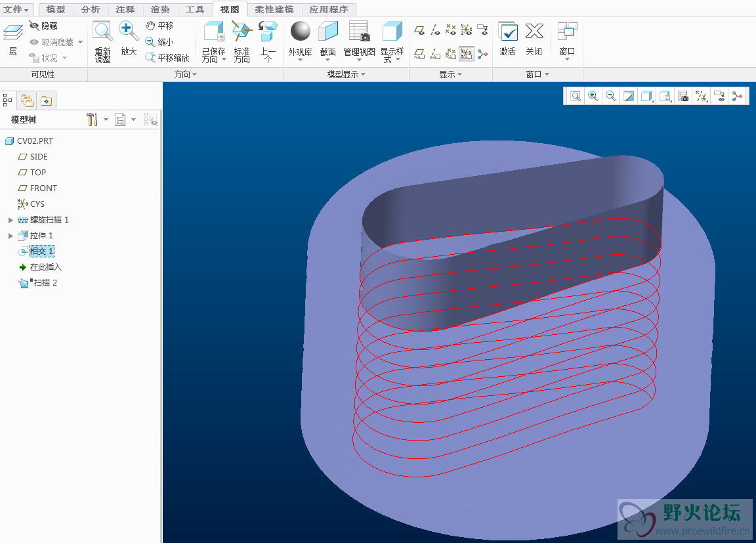This screenshot has height=543, width=756.
Task: Expand the 显示 group overflow
Action: click(x=451, y=74)
